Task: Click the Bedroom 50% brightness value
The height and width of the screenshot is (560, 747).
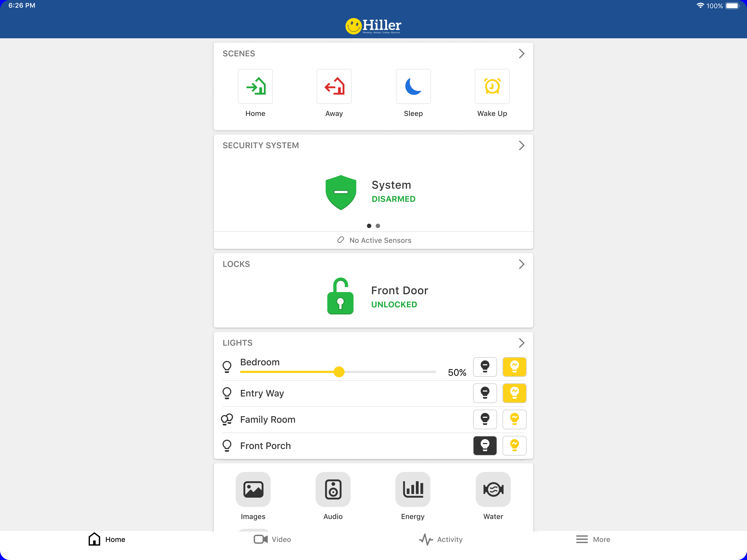Action: 457,372
